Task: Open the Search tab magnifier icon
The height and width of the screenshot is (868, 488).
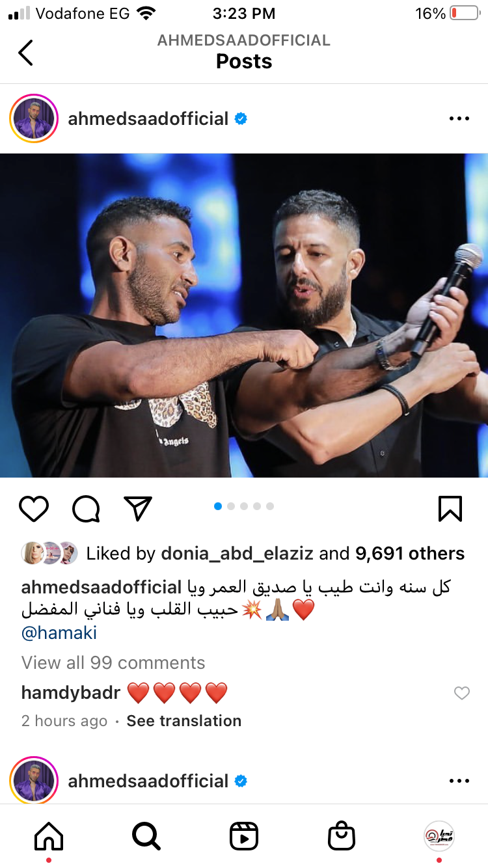Action: (x=146, y=836)
